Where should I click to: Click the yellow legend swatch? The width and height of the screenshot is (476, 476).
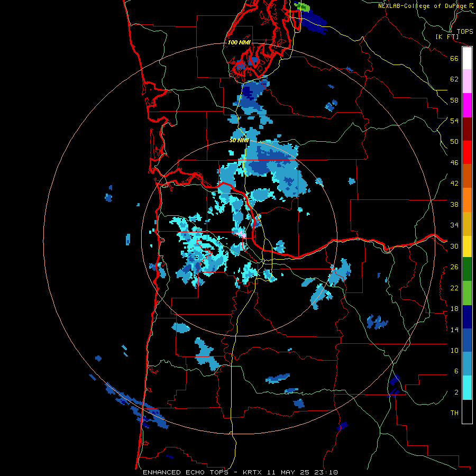tap(467, 246)
